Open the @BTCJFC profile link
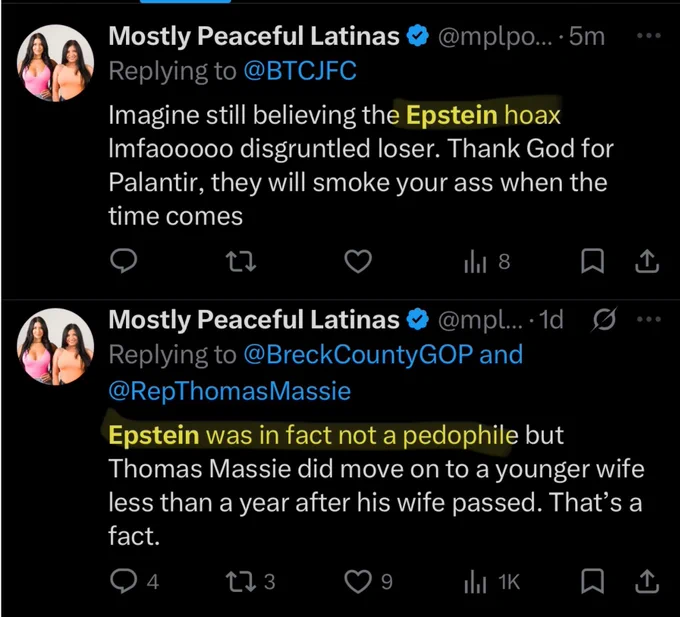The image size is (680, 617). 300,71
